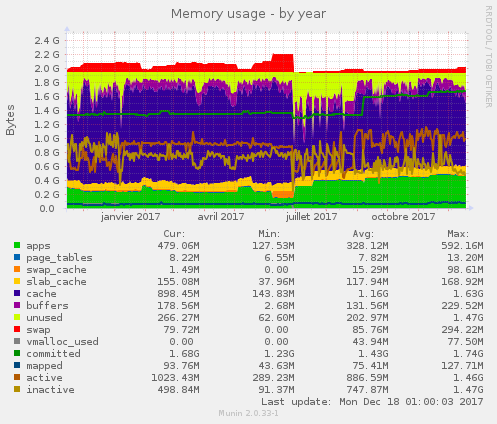Click the swap max value 294.22M
Viewport: 497px width, 424px height.
(462, 330)
